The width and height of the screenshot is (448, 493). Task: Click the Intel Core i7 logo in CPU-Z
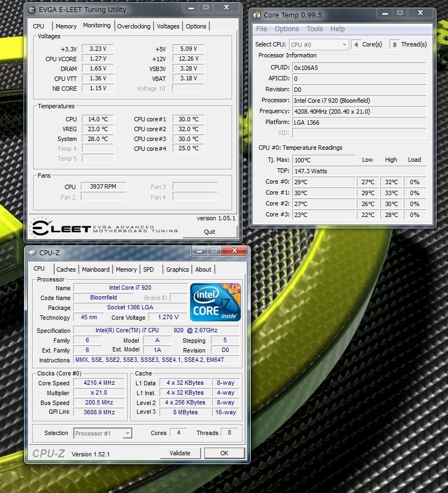215,302
